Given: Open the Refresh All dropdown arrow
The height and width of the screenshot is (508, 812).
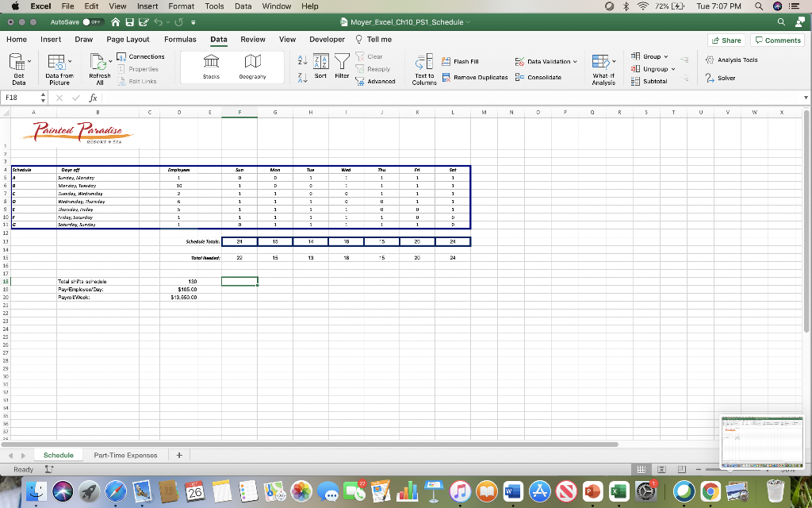Looking at the screenshot, I should [x=110, y=61].
